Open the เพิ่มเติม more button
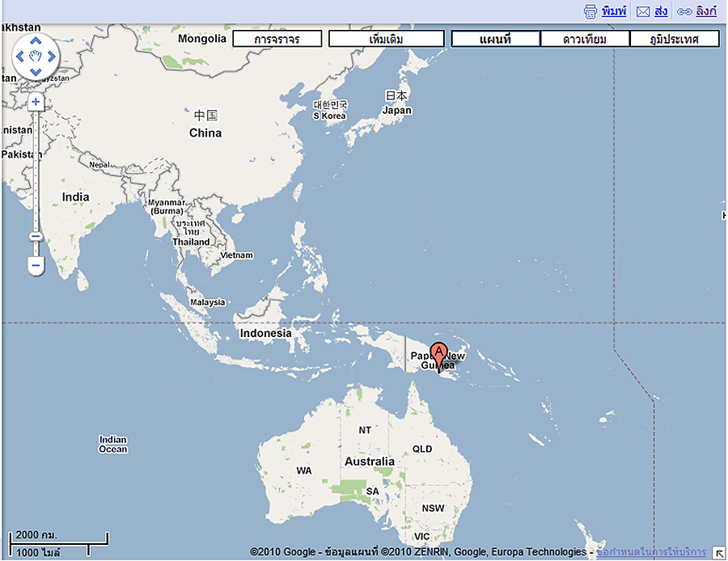Viewport: 728px width, 561px height. point(387,39)
